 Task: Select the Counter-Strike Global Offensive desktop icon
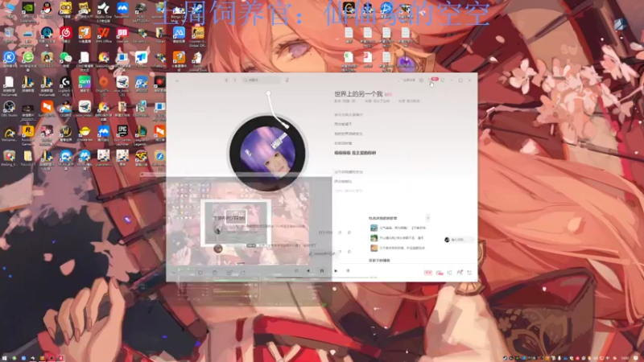point(197,35)
